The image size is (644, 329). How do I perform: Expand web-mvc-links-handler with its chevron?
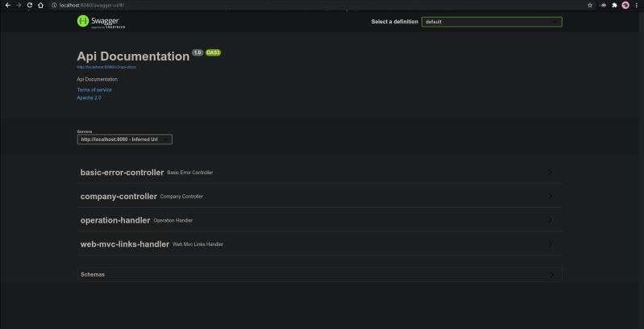551,244
